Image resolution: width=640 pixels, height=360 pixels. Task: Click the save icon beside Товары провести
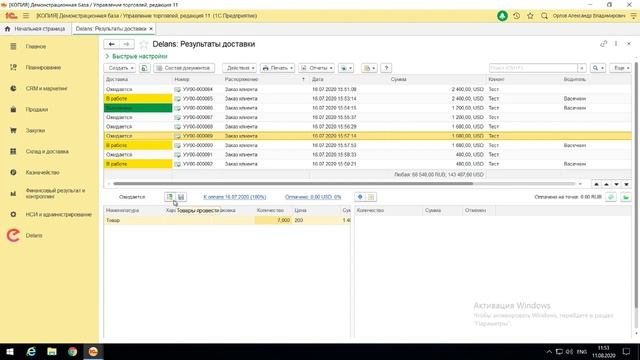pos(181,197)
